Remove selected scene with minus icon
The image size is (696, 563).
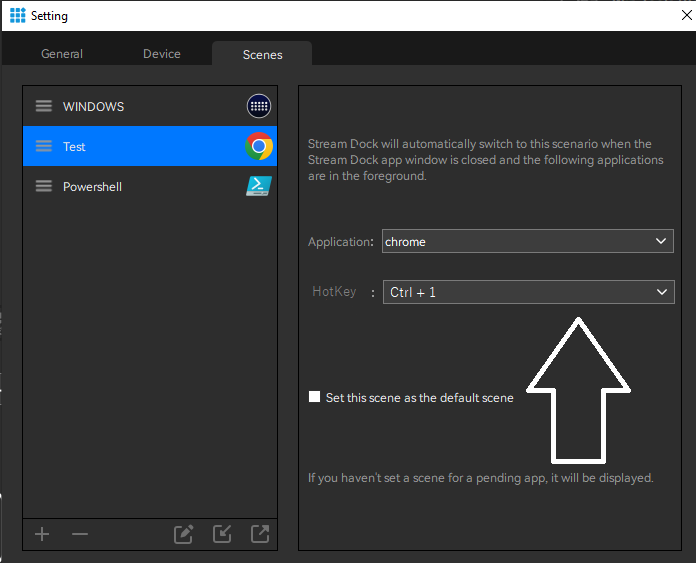[x=80, y=534]
